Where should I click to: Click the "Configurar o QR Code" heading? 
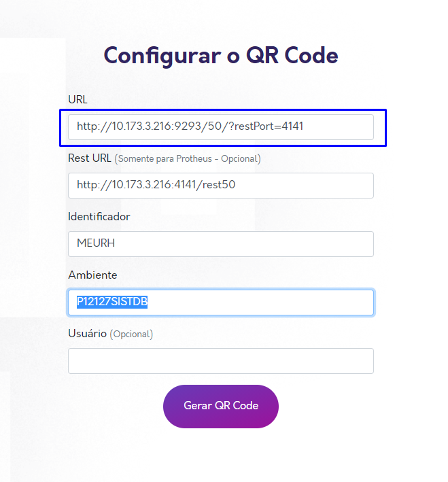tap(221, 55)
